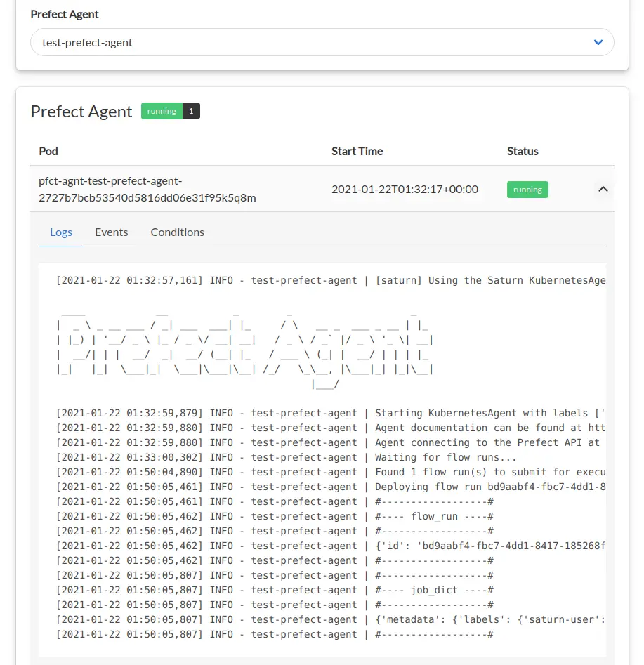The height and width of the screenshot is (665, 644).
Task: Click the Pod column header
Action: [48, 151]
